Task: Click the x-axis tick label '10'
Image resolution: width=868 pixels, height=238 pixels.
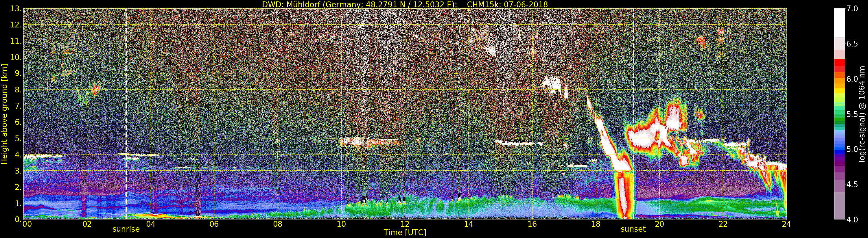Action: pos(341,224)
